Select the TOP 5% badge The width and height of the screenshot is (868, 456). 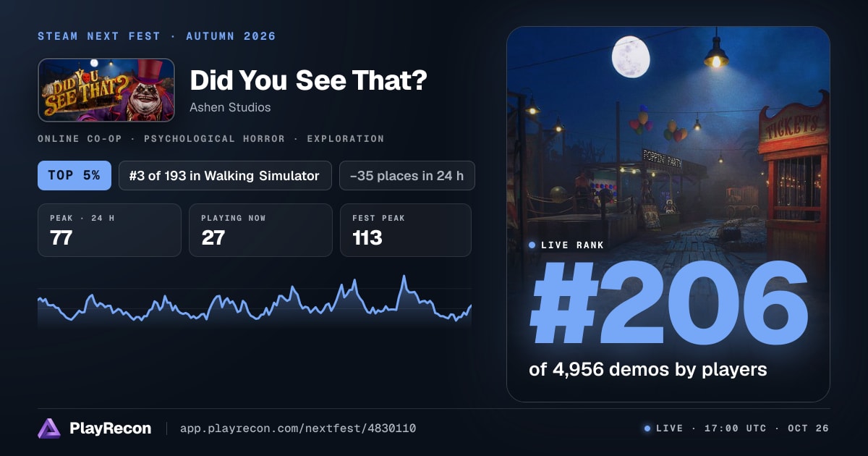coord(75,175)
